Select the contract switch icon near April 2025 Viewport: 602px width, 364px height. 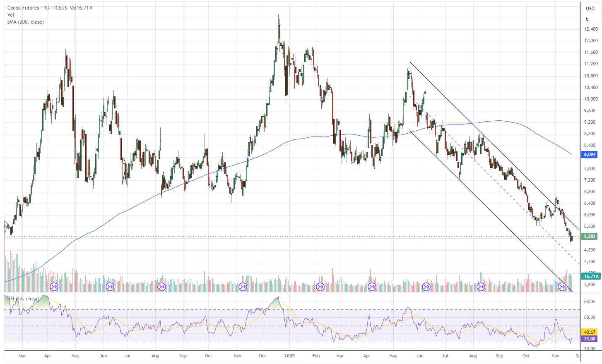(x=371, y=286)
